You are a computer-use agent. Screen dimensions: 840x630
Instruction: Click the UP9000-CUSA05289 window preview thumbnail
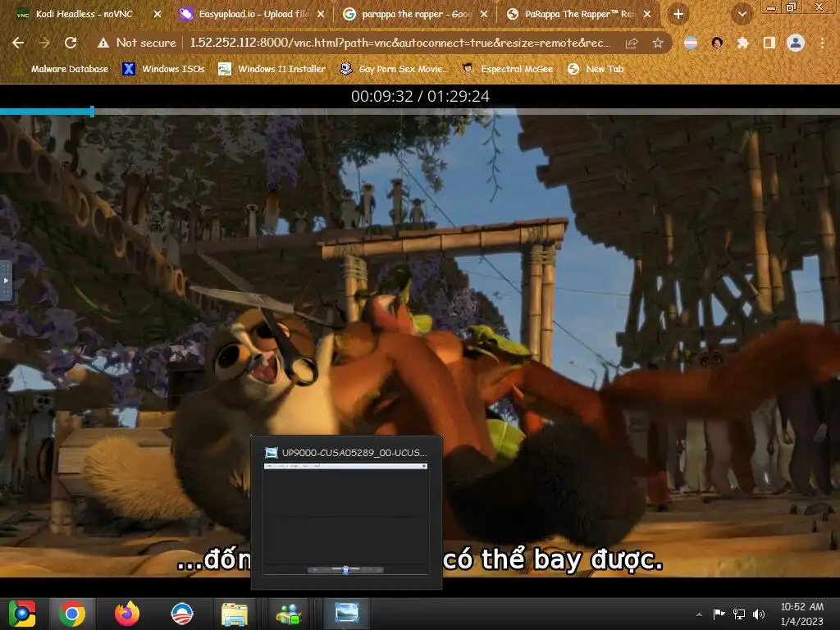(x=346, y=519)
